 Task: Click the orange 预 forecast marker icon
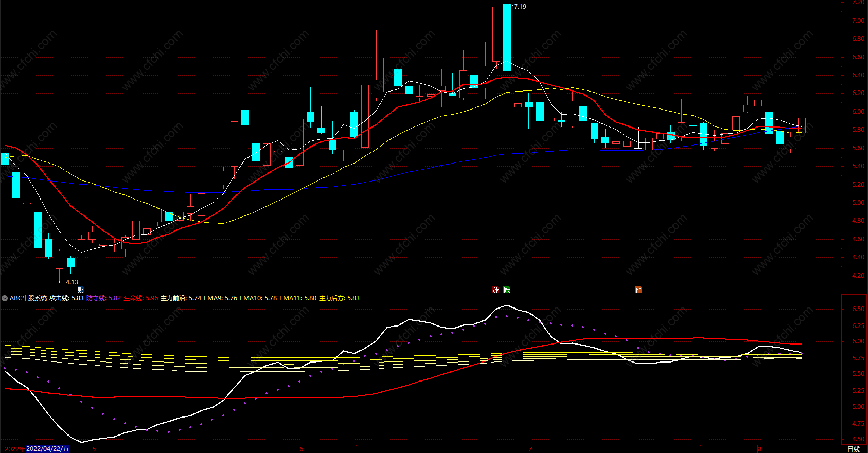(638, 290)
